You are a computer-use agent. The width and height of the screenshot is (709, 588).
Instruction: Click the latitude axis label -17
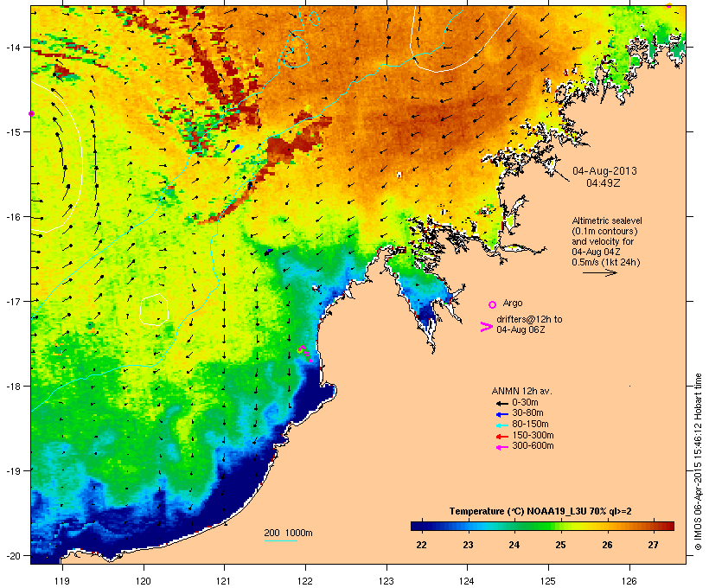click(13, 301)
